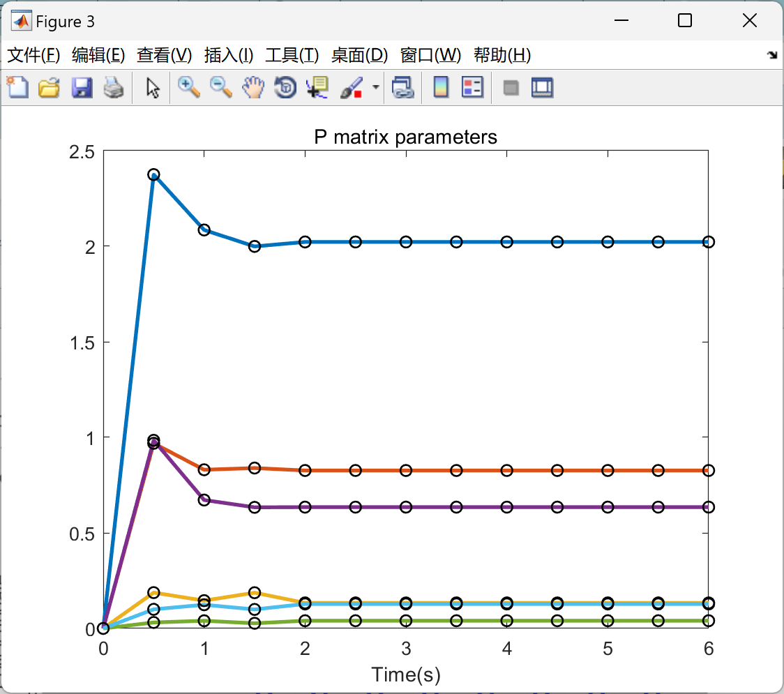This screenshot has height=694, width=784.
Task: Click the purple line's last marker at time 6
Action: point(709,507)
